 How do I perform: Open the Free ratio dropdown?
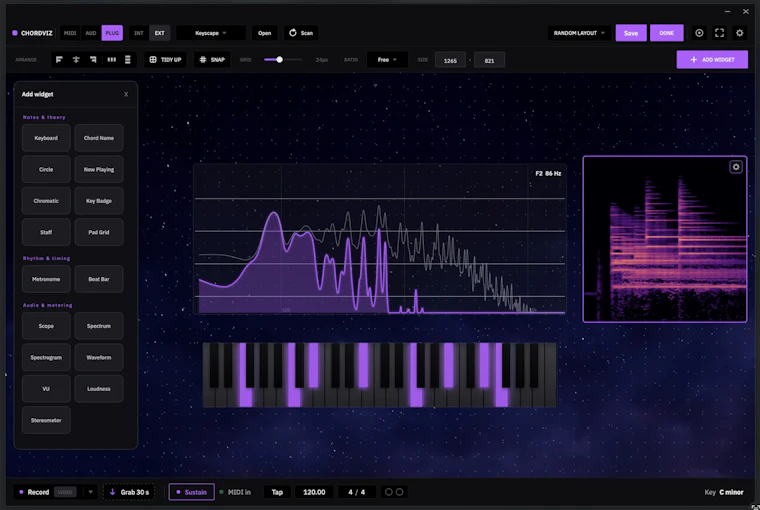tap(387, 60)
